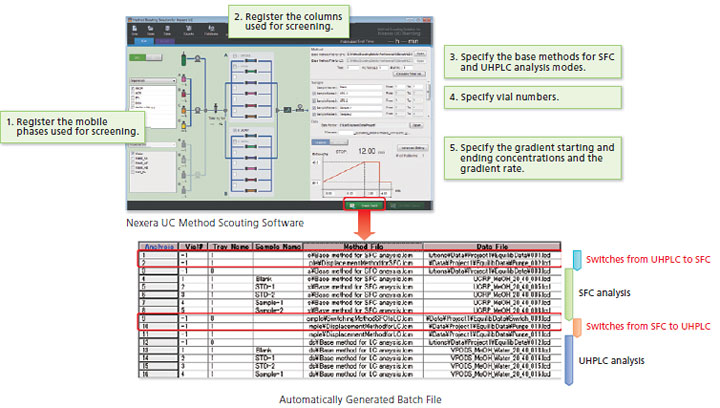
Task: Toggle checkbox heading column bank A
Action: coord(235,56)
